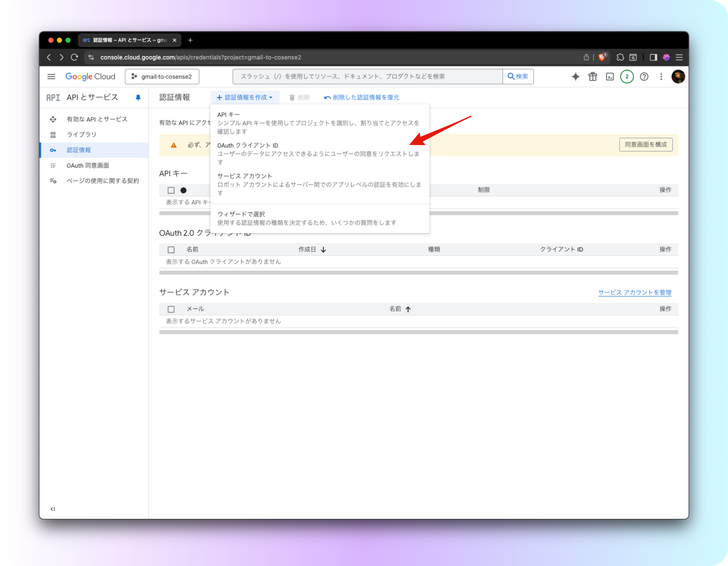Click 削除した認証情報を復元 link
Screen dimensions: 728x566
point(361,98)
